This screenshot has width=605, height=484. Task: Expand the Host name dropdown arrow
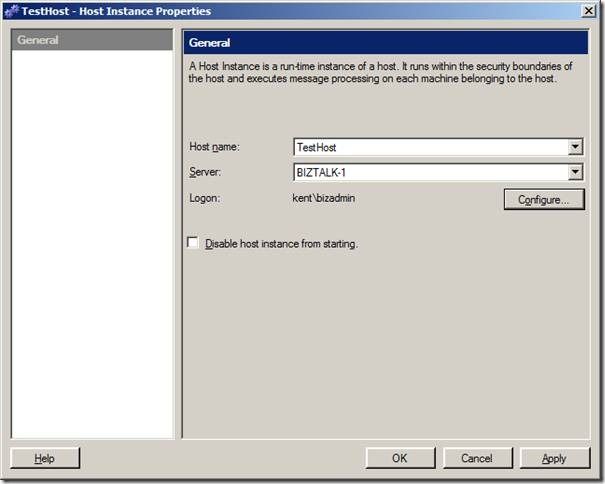click(x=575, y=147)
